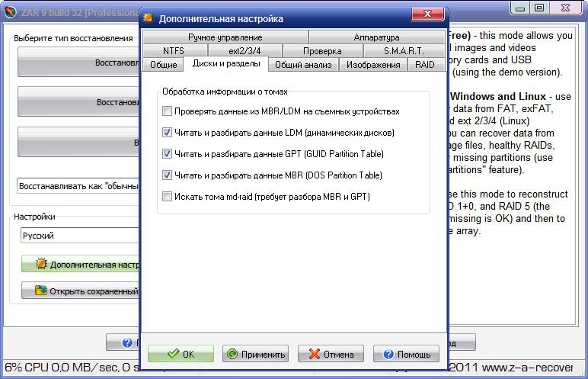Uncheck reading LDM dynamic disks data
Viewport: 588px width, 379px height.
click(x=167, y=133)
